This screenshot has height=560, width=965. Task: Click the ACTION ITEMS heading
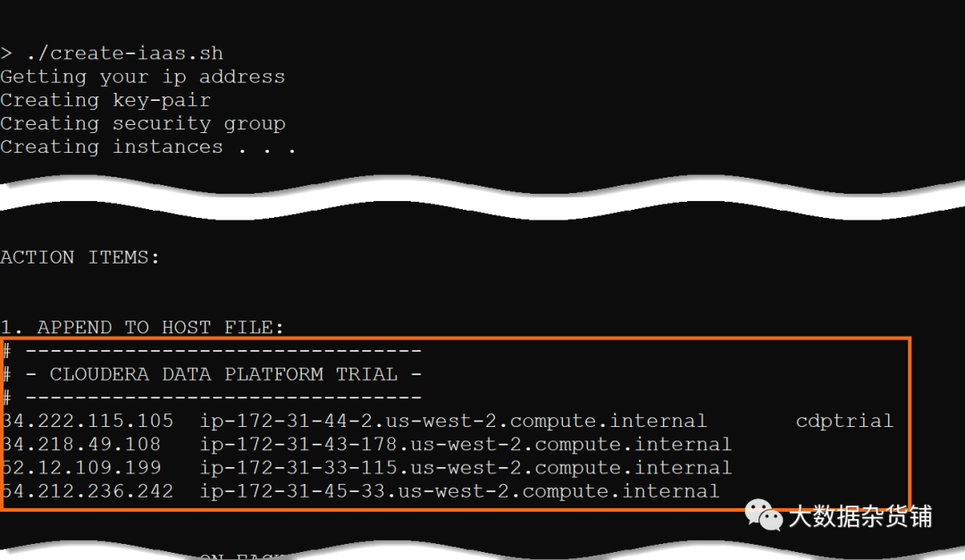80,257
